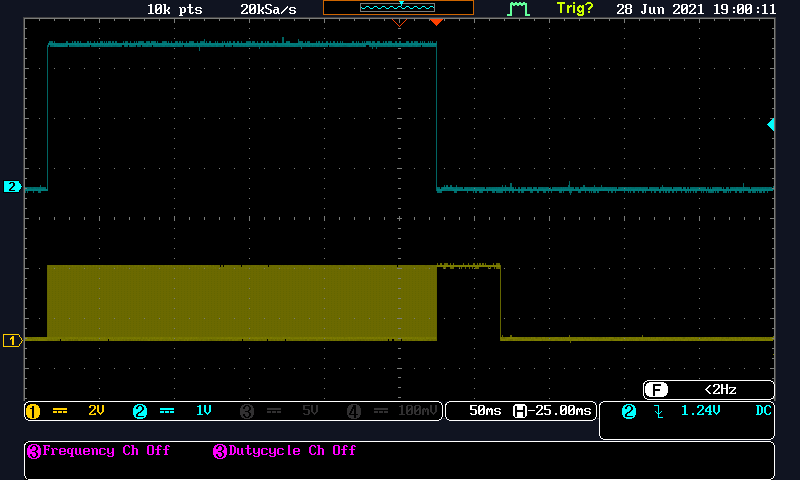Click the 1.24V trigger level value
Screen dimensions: 800x480
(x=701, y=411)
